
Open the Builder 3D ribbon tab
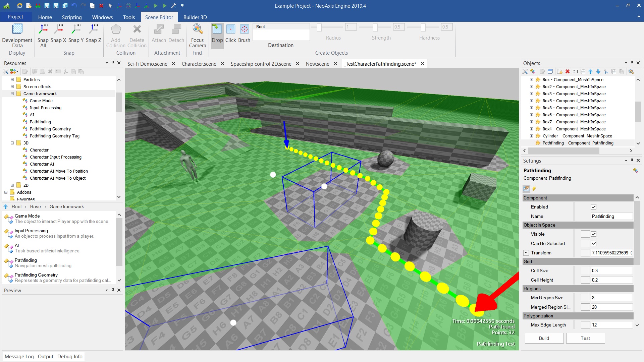pos(195,17)
